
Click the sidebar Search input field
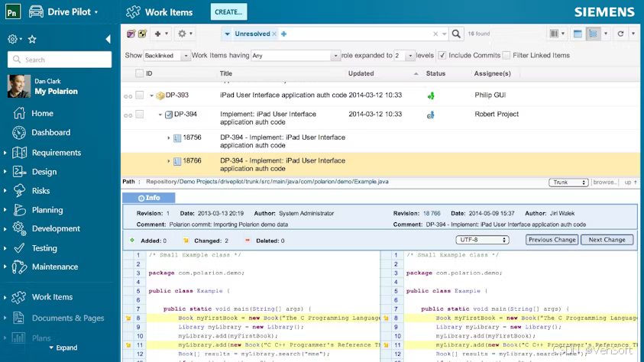(60, 60)
